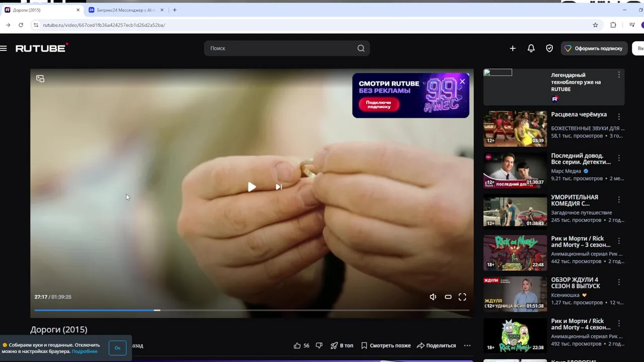This screenshot has width=644, height=362.
Task: Open options for Расцвела черёмуха video
Action: 619,117
